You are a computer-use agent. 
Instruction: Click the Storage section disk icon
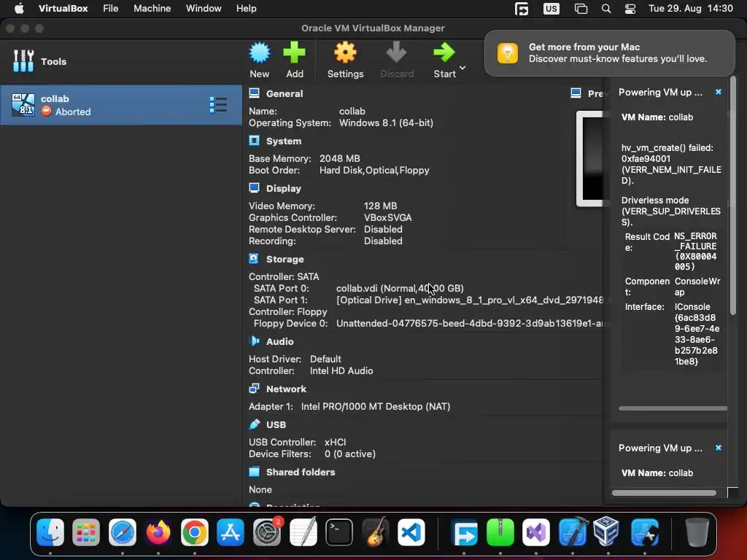tap(254, 259)
